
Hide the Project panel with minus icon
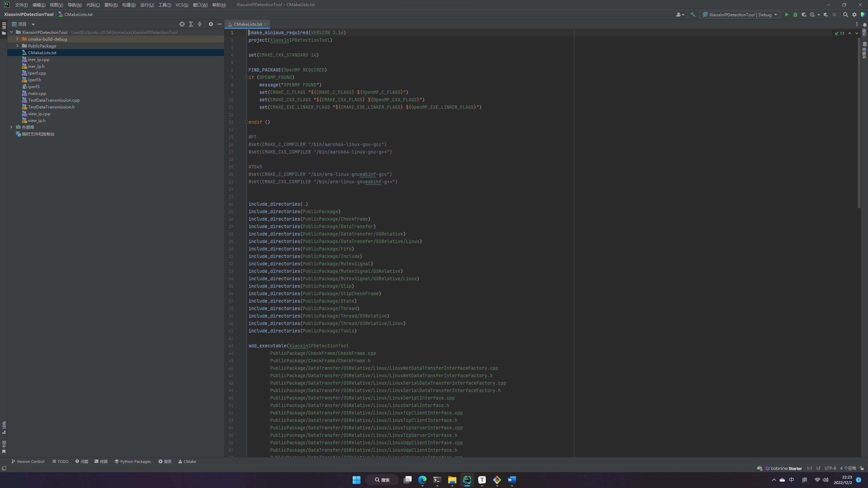tap(220, 24)
